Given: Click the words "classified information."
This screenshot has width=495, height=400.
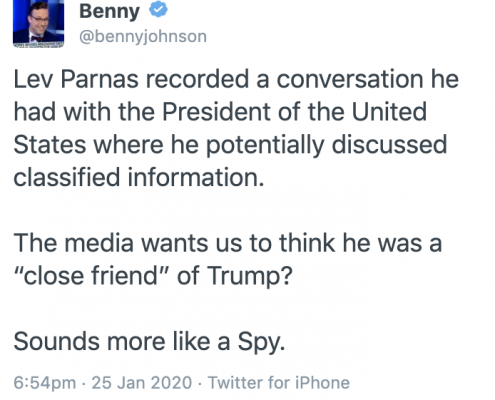Looking at the screenshot, I should (x=139, y=177).
